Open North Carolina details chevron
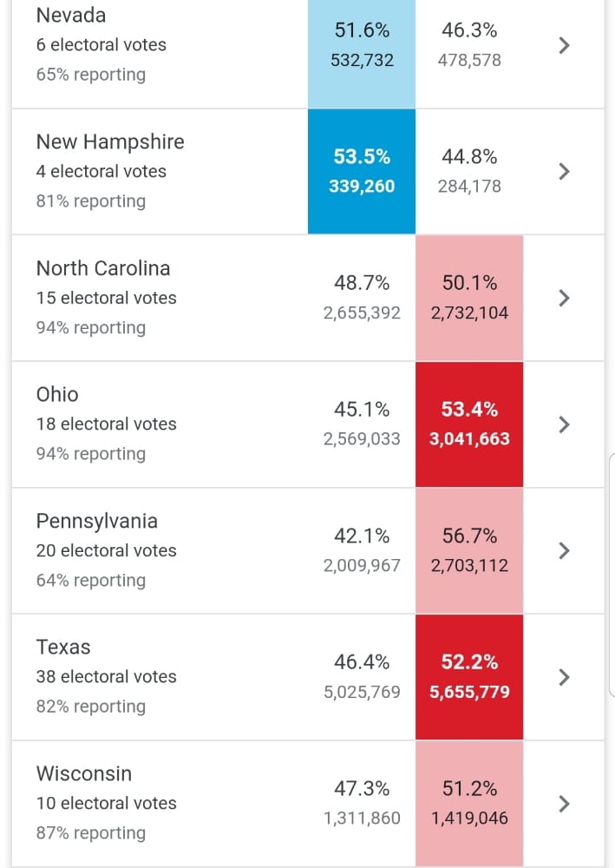Screen dimensions: 615x868 tap(564, 298)
